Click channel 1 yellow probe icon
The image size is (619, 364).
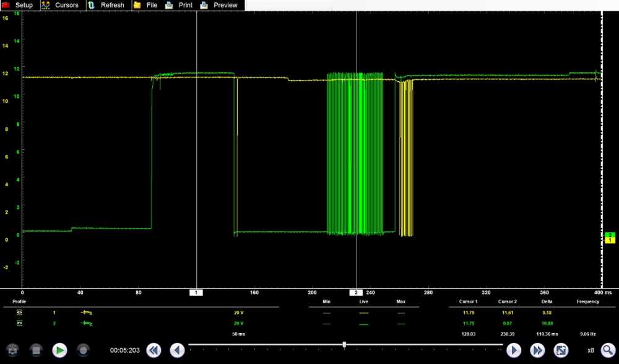(87, 313)
